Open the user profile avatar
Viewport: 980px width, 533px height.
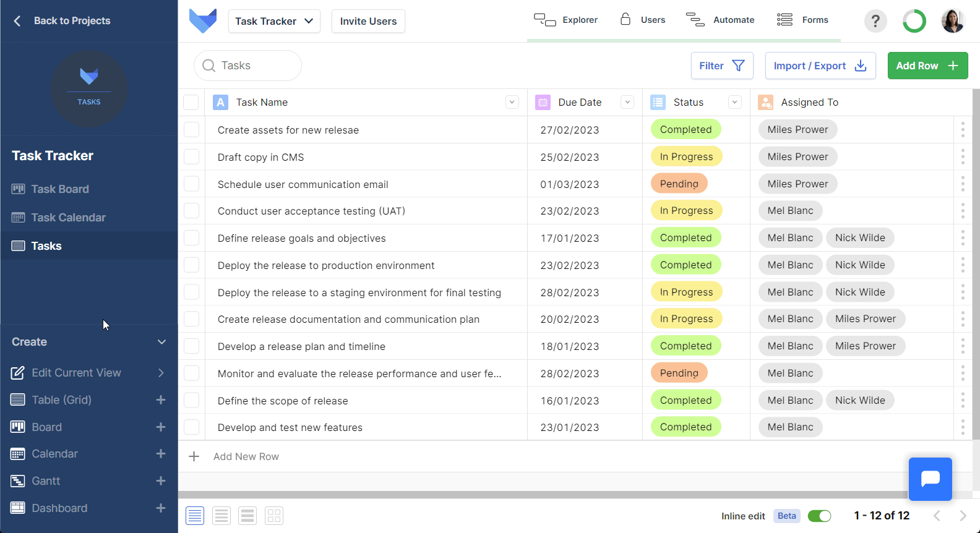953,21
